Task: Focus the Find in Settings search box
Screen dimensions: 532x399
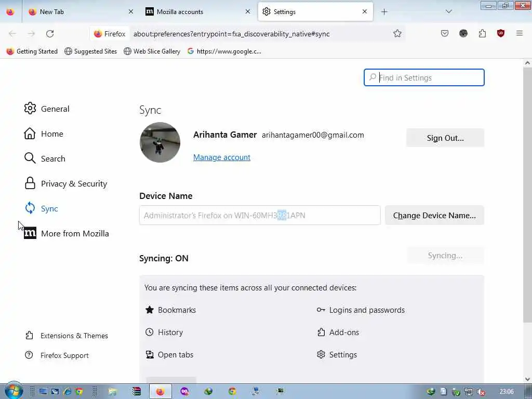Action: pos(424,77)
